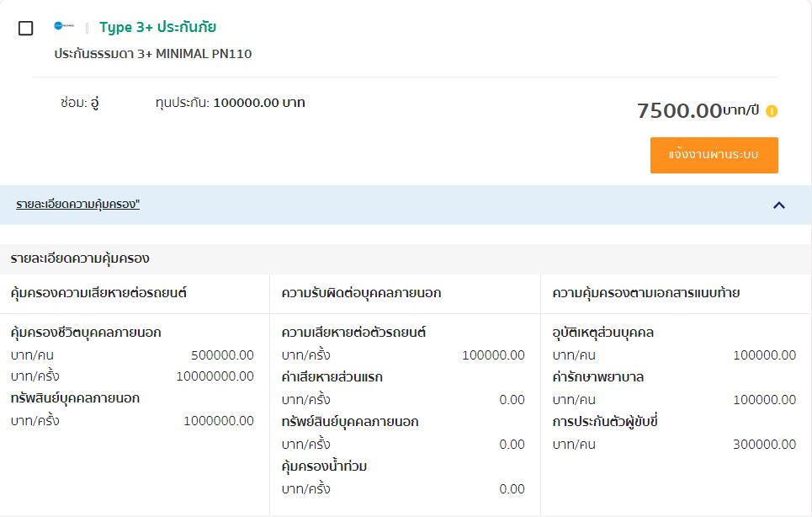Click the grey รายละเอียดความคุ้มครอง section heading

(x=80, y=258)
